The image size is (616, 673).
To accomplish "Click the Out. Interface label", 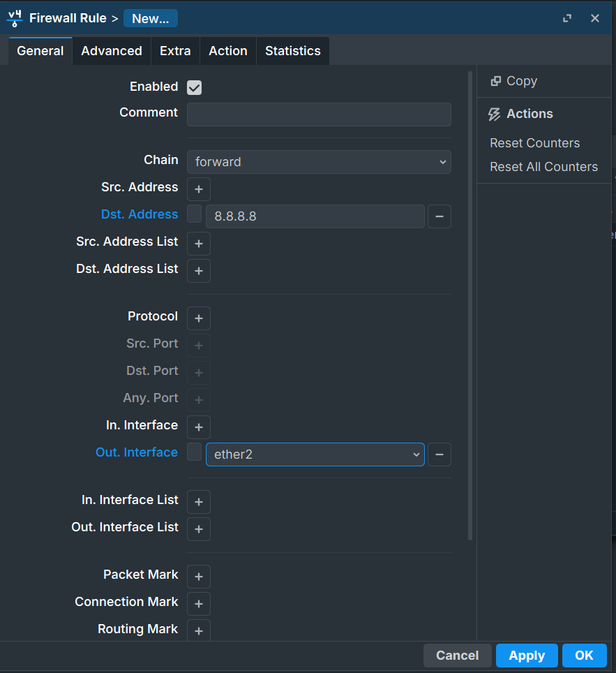I will [x=137, y=452].
